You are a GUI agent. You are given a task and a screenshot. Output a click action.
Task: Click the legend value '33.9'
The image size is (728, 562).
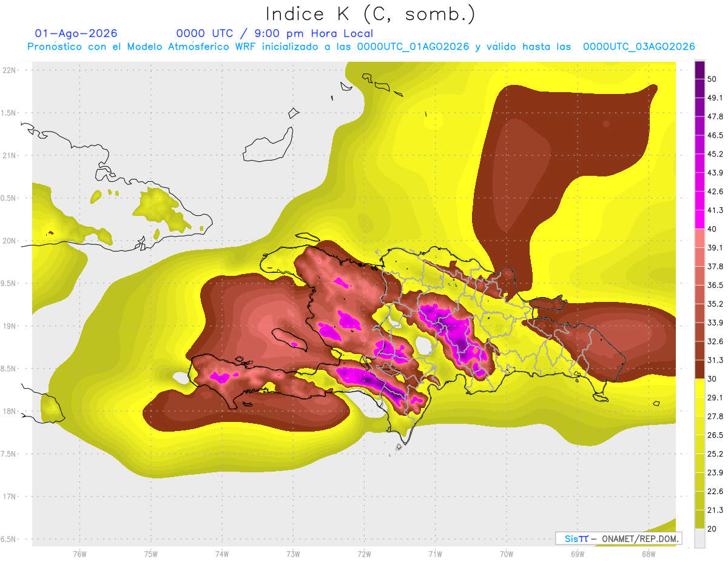[x=715, y=323]
